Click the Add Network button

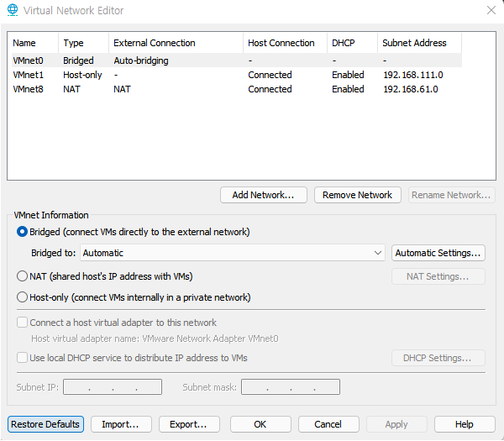coord(264,195)
